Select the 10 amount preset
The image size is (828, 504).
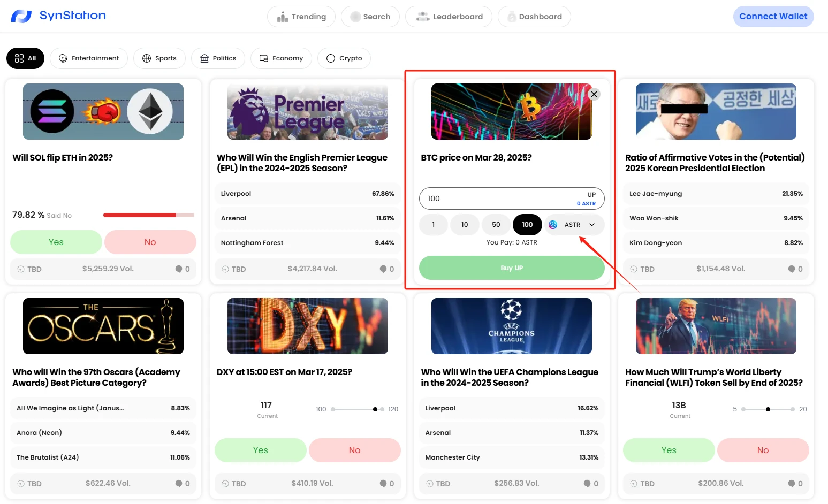point(465,225)
